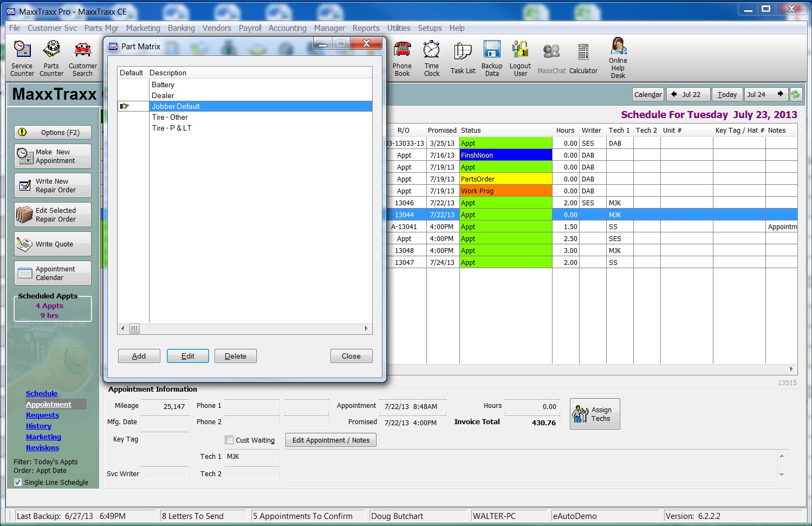Click Make New Appointment
Image resolution: width=812 pixels, height=526 pixels.
pos(53,156)
